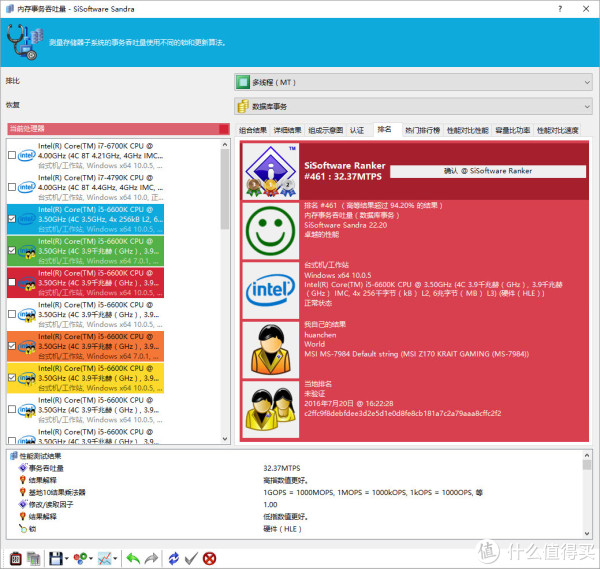The height and width of the screenshot is (569, 600).
Task: Click the SiSoftware Ranker medals logo
Action: [271, 171]
